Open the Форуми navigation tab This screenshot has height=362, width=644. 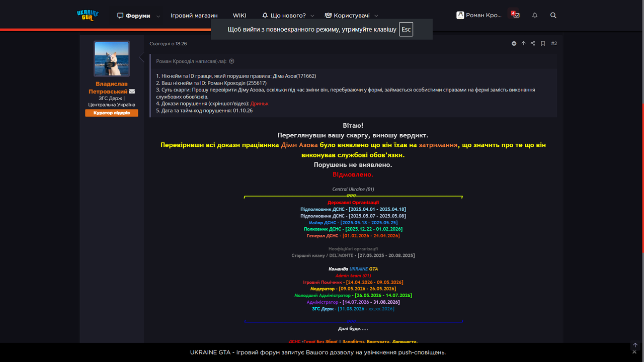[134, 16]
